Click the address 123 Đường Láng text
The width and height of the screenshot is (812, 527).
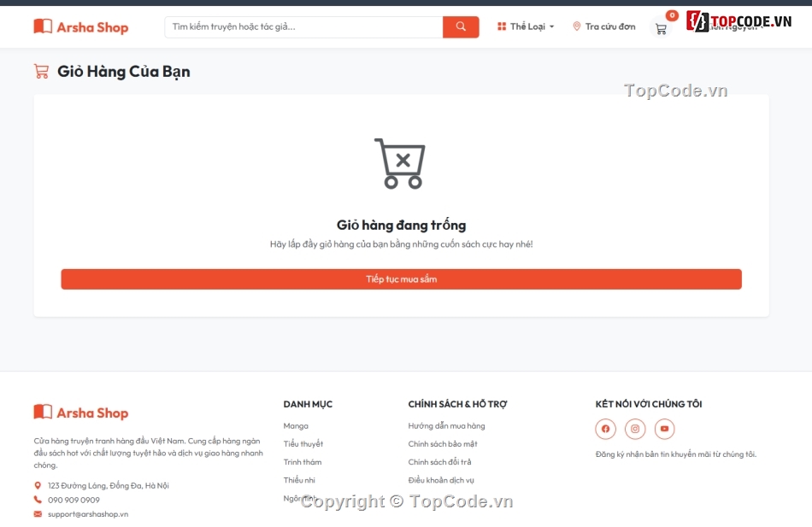[x=109, y=486]
